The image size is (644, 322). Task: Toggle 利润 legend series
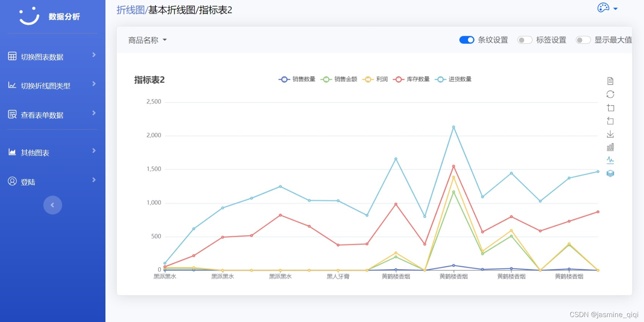(x=375, y=79)
